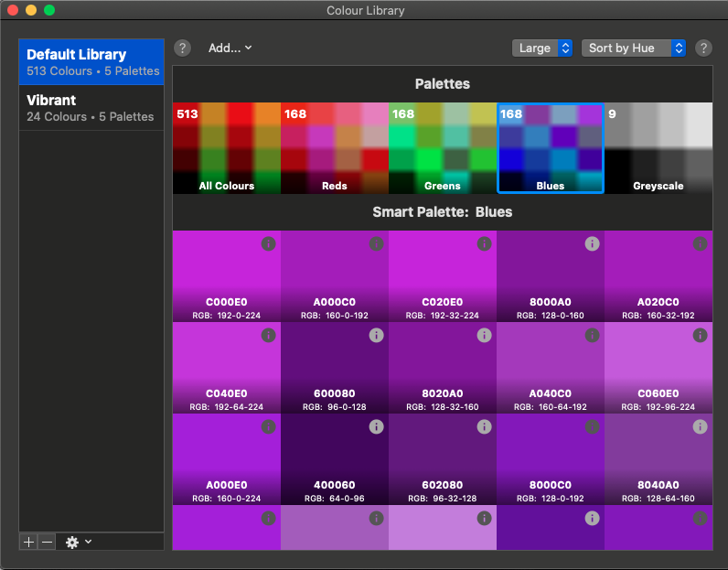Open the All Colours palette
Image resolution: width=728 pixels, height=570 pixels.
point(227,148)
